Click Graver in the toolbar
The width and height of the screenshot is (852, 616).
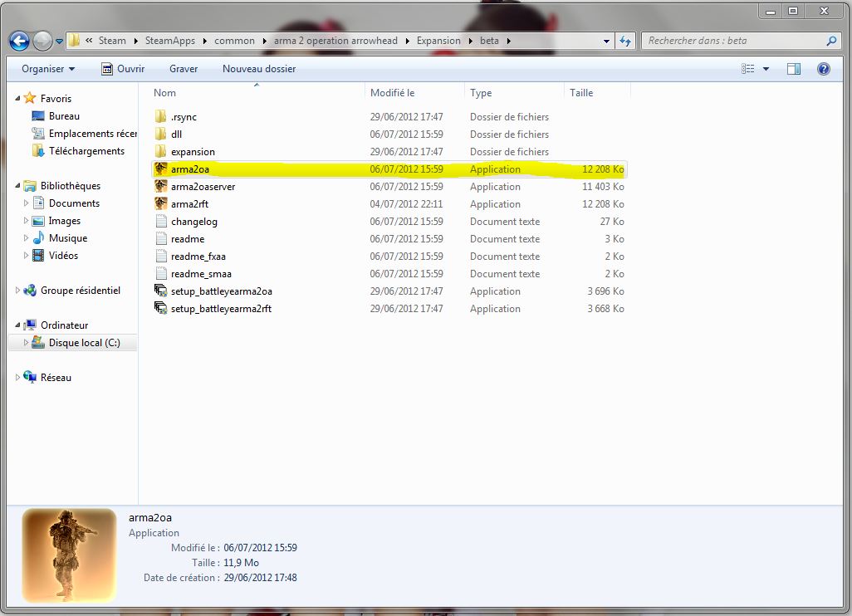coord(184,69)
